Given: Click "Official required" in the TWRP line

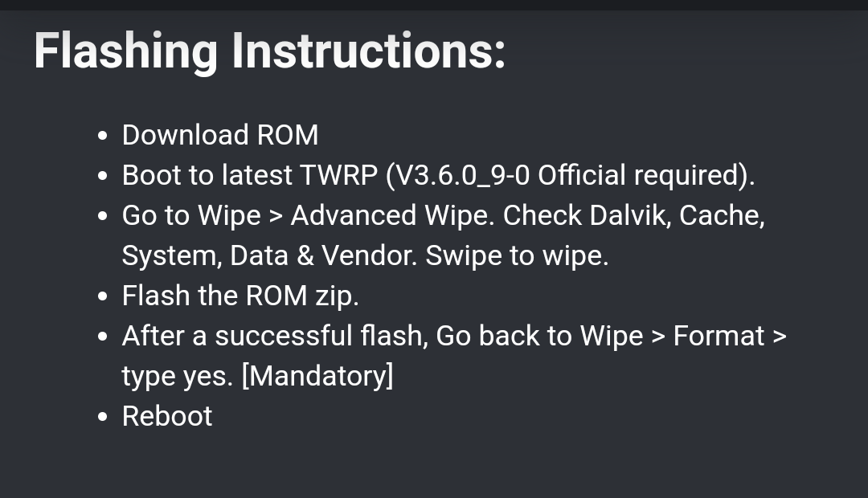Looking at the screenshot, I should 640,175.
